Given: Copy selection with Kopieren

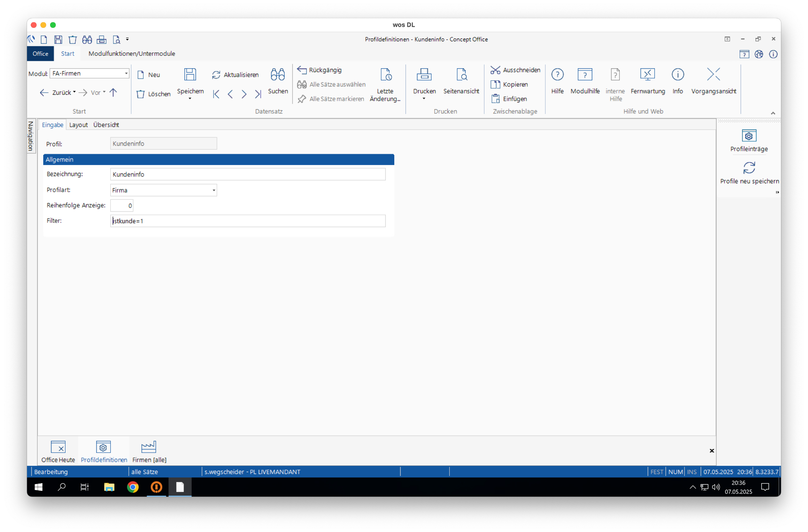Looking at the screenshot, I should pos(509,84).
